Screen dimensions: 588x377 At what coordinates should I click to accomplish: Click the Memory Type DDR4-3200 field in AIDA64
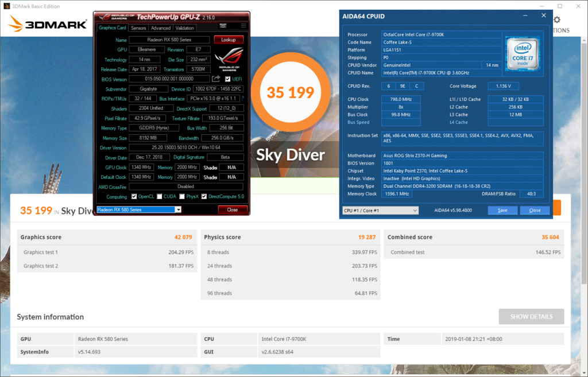[x=462, y=186]
